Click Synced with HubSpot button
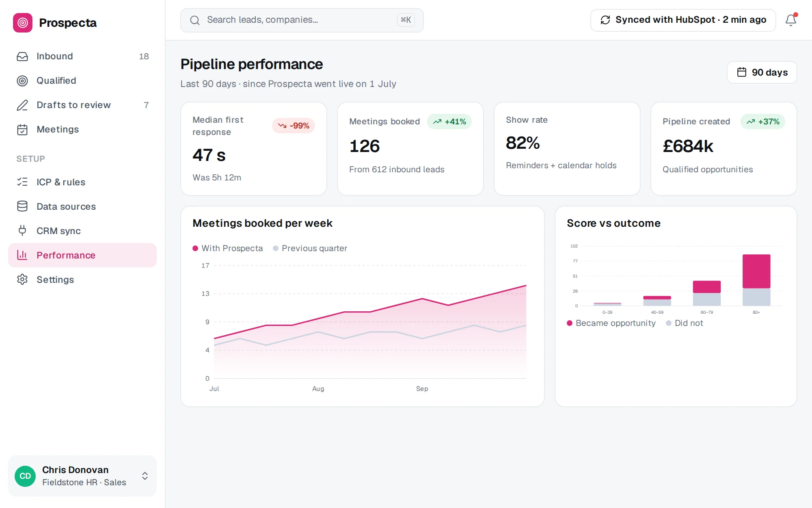Screen dimensions: 812x508 coord(683,20)
